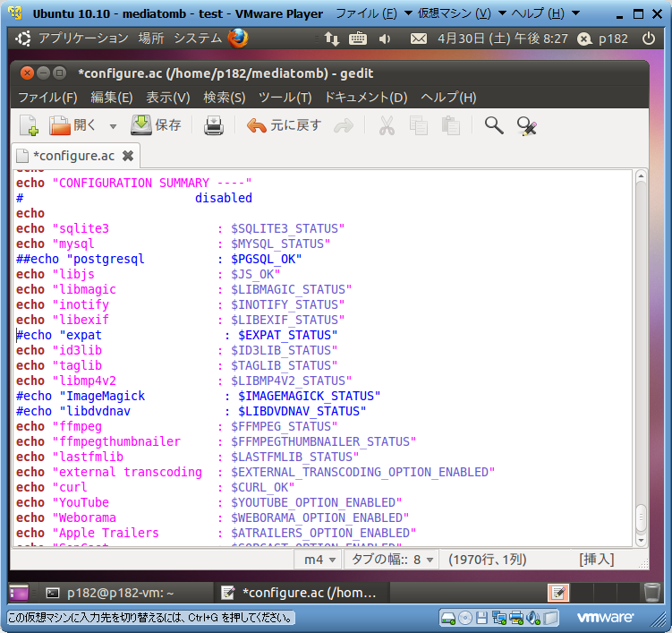Click VMware floppy drive status icon
672x633 pixels.
click(481, 618)
